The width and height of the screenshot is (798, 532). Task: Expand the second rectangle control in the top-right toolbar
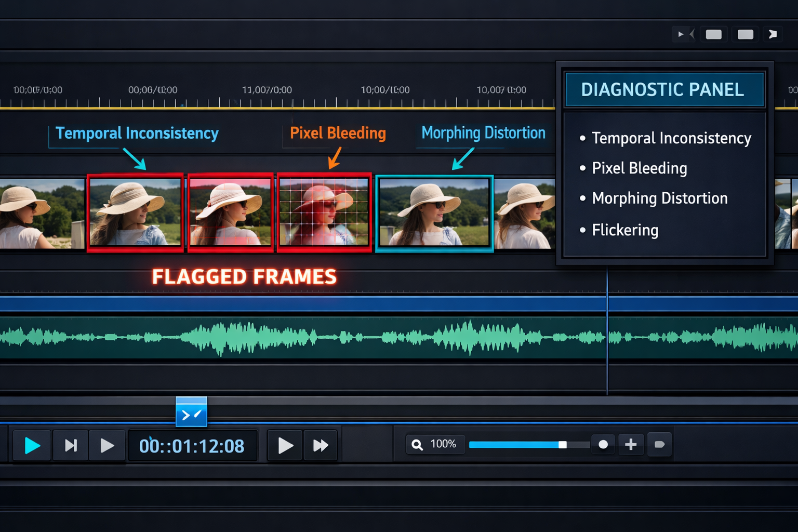(745, 34)
